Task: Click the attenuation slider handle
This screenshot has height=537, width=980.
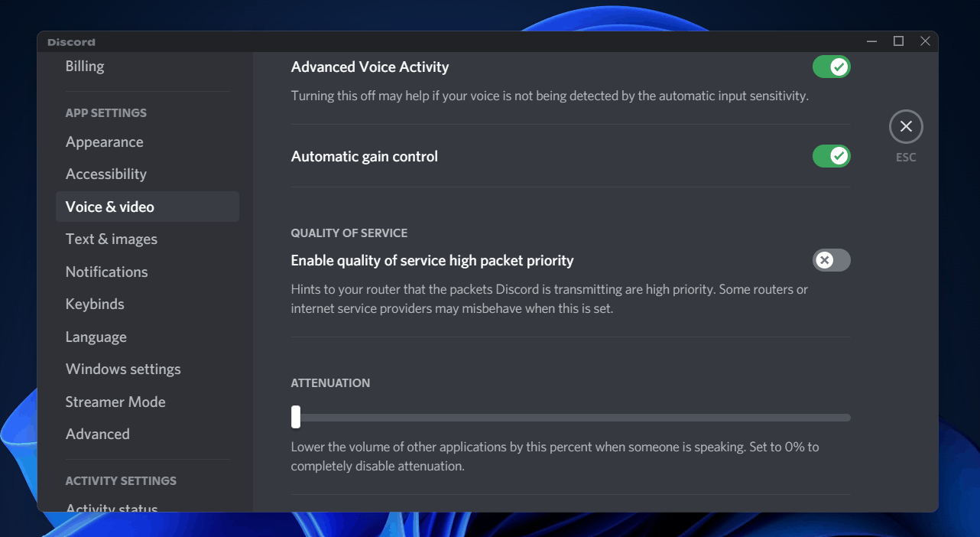Action: [296, 418]
